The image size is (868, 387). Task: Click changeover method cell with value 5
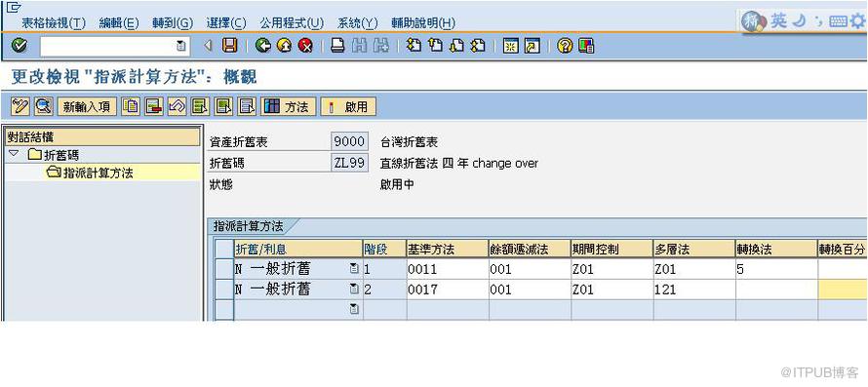coord(776,269)
